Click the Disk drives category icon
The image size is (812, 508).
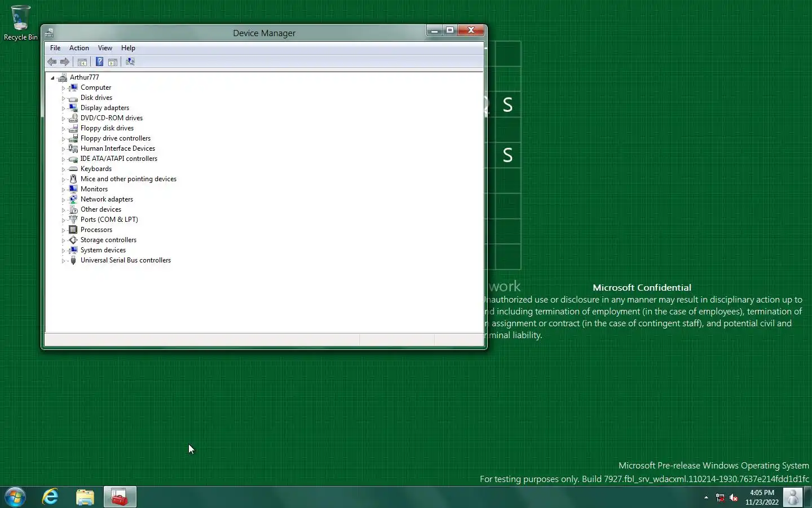coord(73,98)
